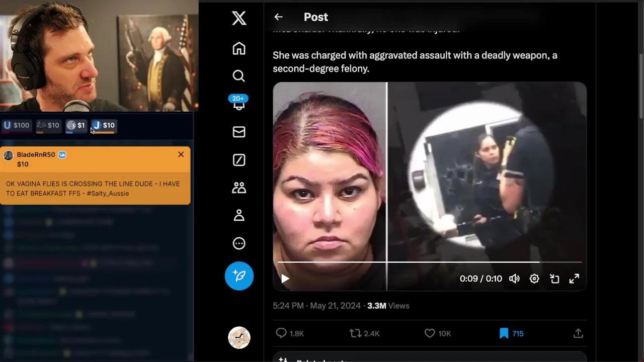This screenshot has height=362, width=644.
Task: Select the U $100 donation chip
Action: pyautogui.click(x=16, y=125)
